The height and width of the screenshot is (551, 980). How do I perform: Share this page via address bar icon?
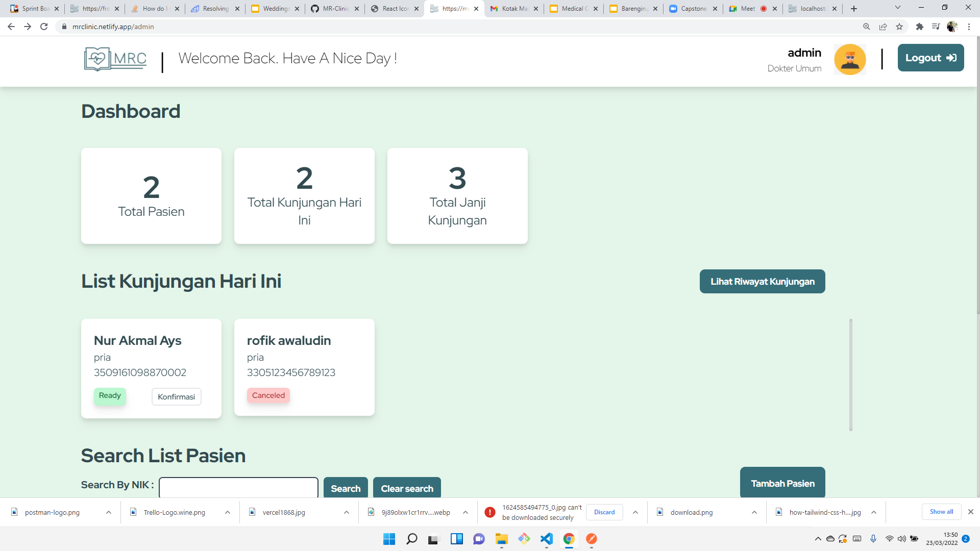coord(883,27)
